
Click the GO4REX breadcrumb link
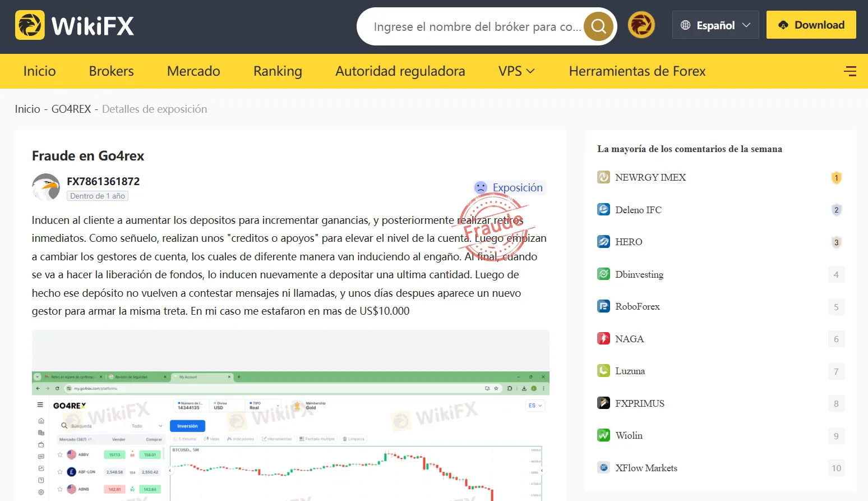pyautogui.click(x=71, y=109)
